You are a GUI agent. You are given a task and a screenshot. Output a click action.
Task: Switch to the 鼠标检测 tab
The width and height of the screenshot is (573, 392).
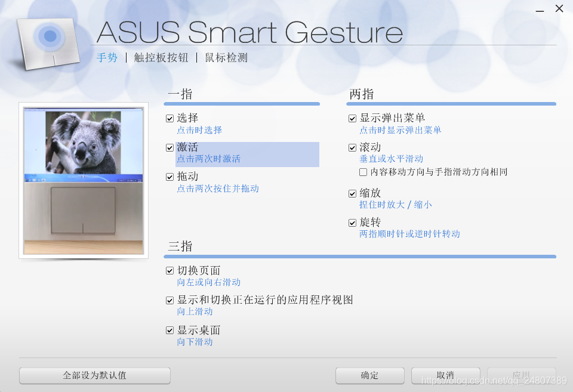pyautogui.click(x=226, y=58)
